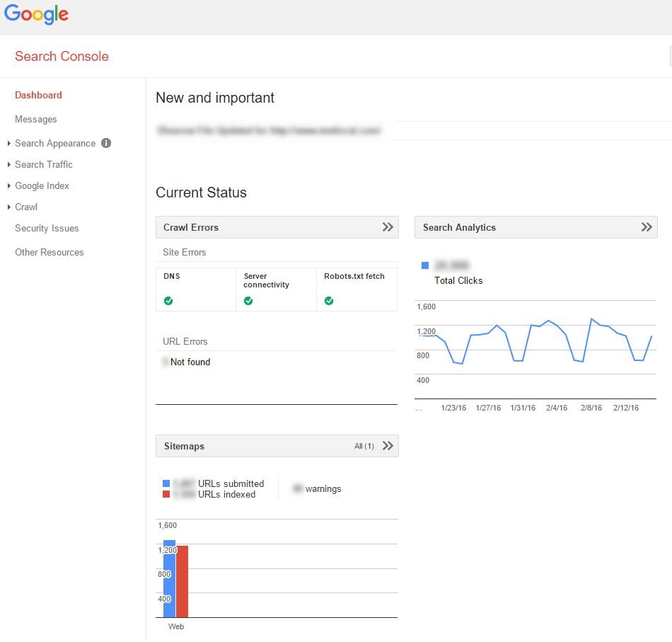Click the 1/27/16 date on the chart axis
Viewport: 672px width, 642px height.
488,408
